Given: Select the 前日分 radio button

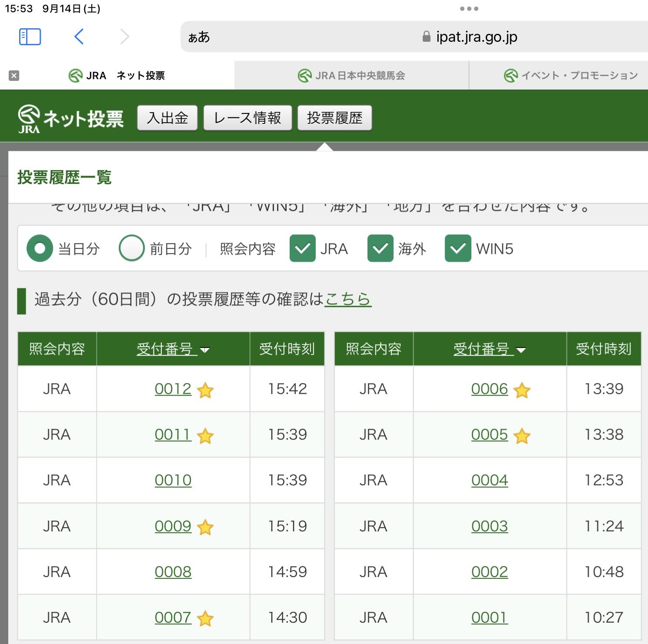Looking at the screenshot, I should [132, 248].
